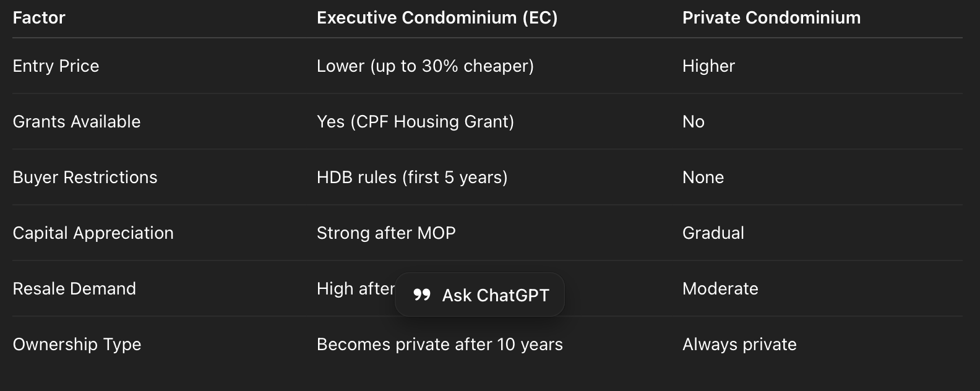Click the Strong after MOP cell
980x391 pixels.
386,233
